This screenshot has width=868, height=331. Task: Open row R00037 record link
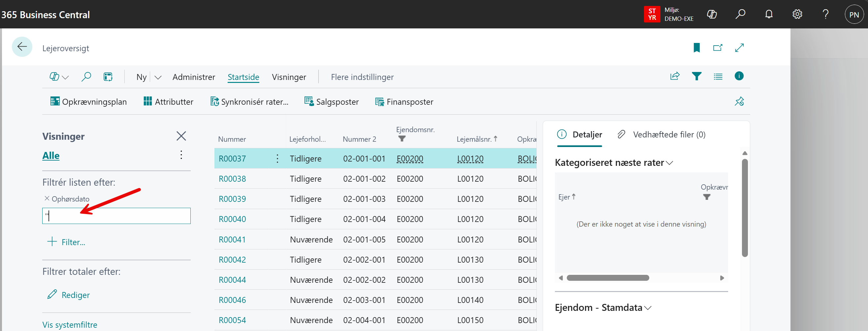232,159
